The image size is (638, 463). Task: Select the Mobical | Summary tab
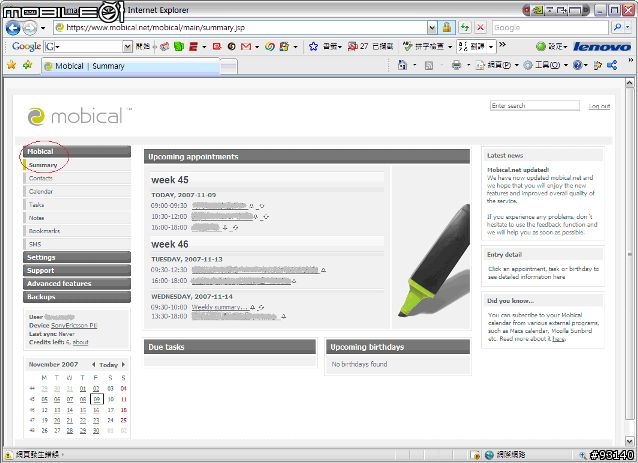pos(130,66)
